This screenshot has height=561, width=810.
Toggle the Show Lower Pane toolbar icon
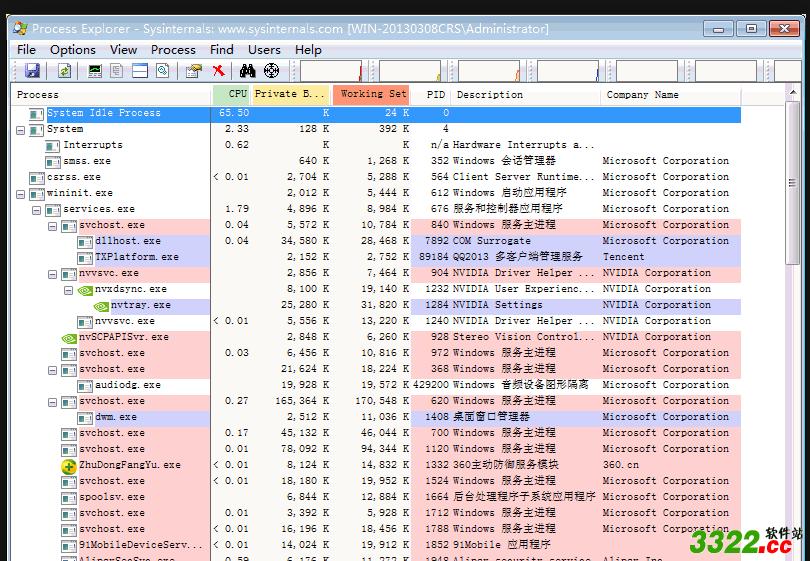[140, 71]
